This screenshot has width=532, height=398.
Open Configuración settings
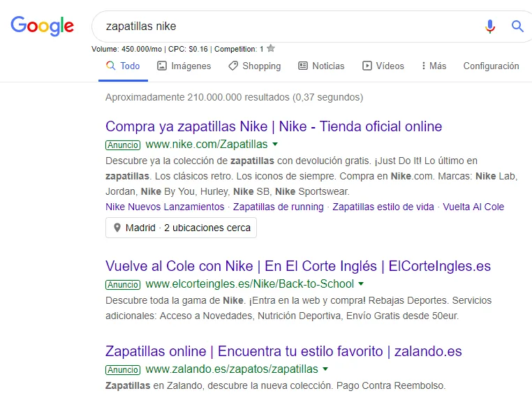tap(491, 66)
